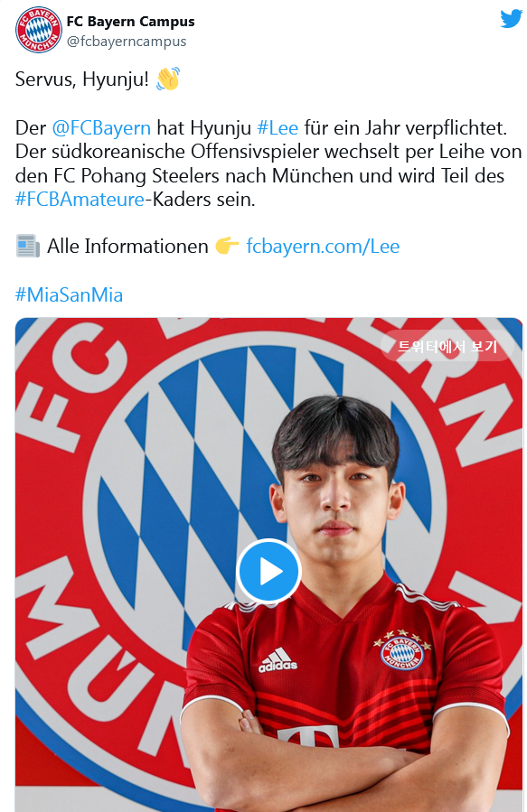Open the #FCBAmateure hashtag
This screenshot has height=812, width=527.
tap(80, 199)
